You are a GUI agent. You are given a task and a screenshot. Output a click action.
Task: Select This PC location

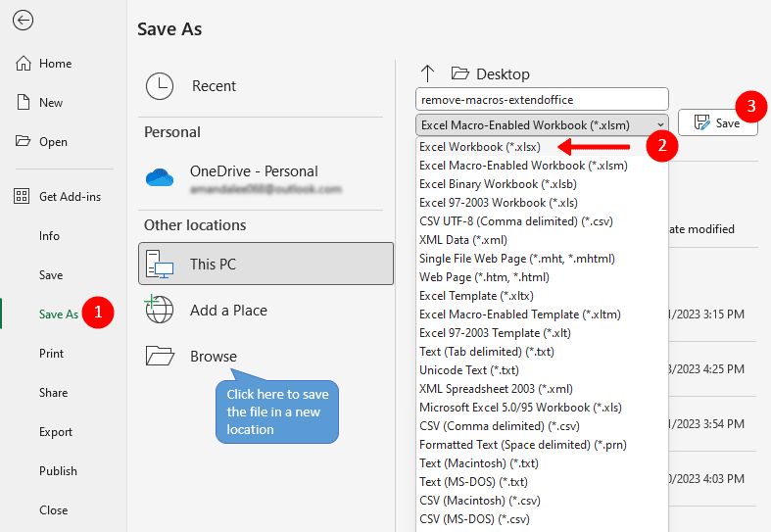coord(266,264)
